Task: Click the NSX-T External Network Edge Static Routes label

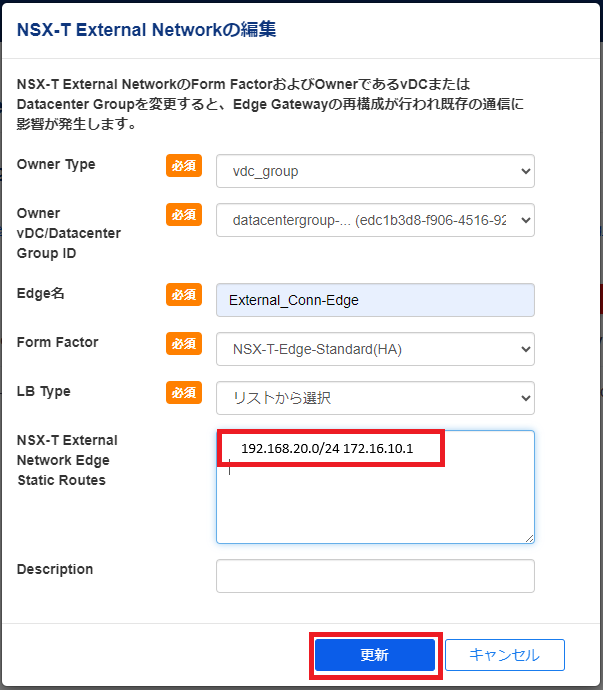Action: click(67, 460)
